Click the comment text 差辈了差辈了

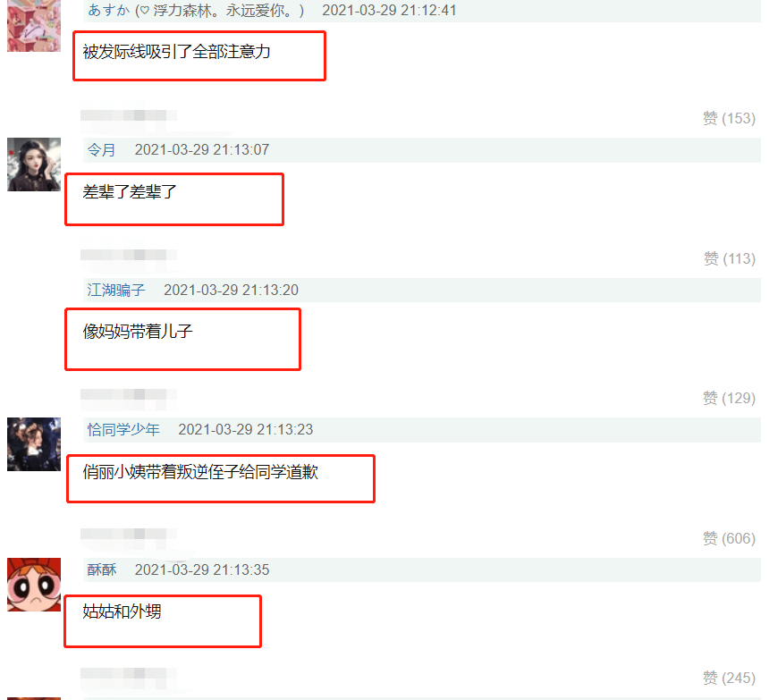pos(130,191)
